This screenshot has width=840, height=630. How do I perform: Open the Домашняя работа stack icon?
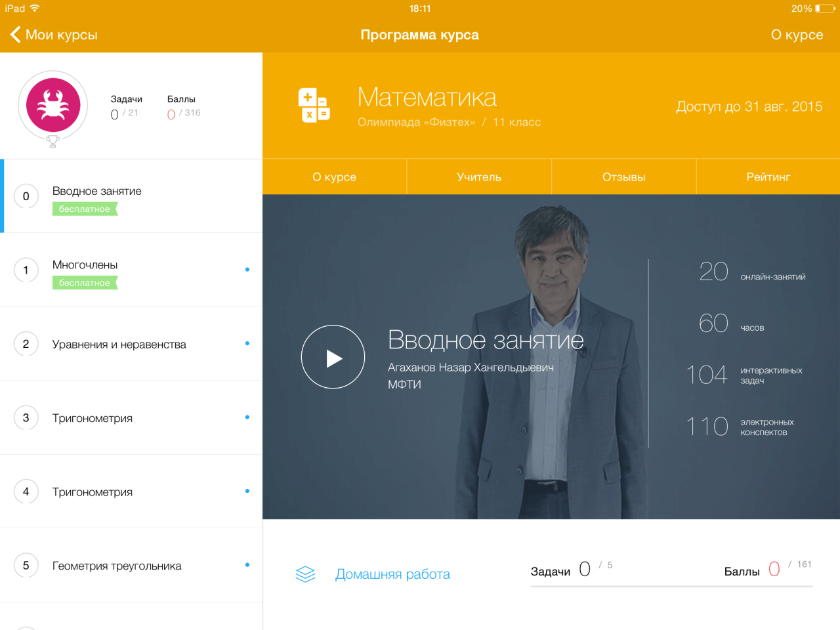pos(305,574)
